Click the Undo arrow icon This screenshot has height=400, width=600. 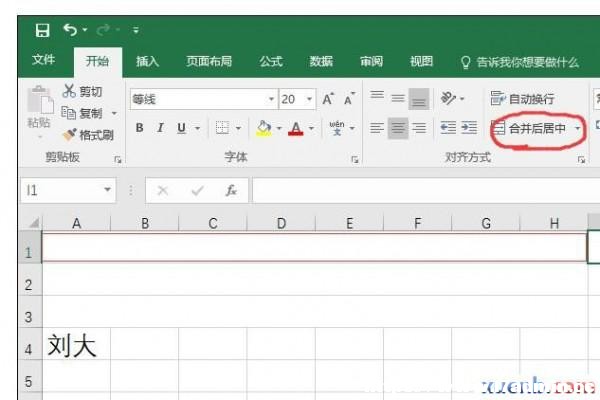[x=70, y=30]
